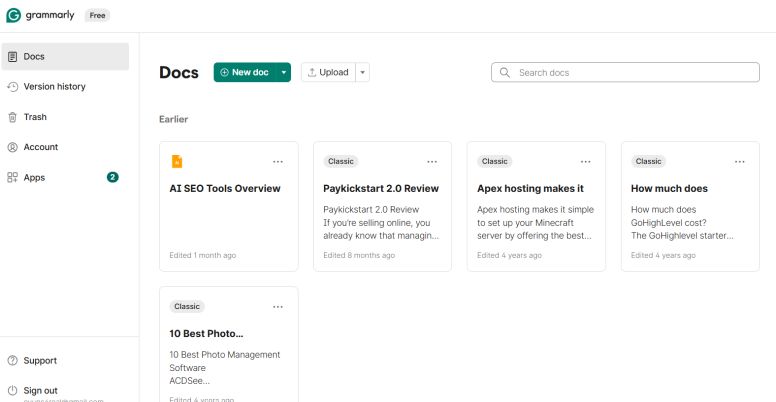Click the Version history clock icon
The image size is (776, 402).
pos(12,87)
